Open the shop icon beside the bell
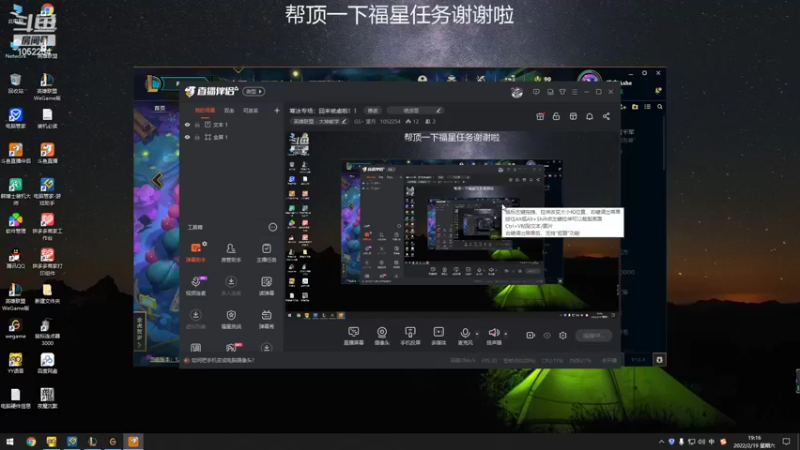Screen dimensions: 800x450 (x=573, y=116)
